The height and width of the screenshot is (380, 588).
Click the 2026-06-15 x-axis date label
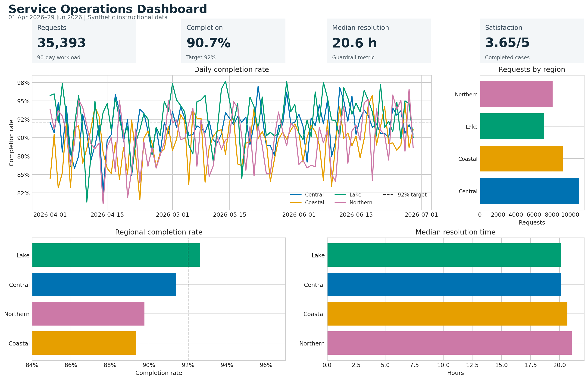[x=356, y=215]
